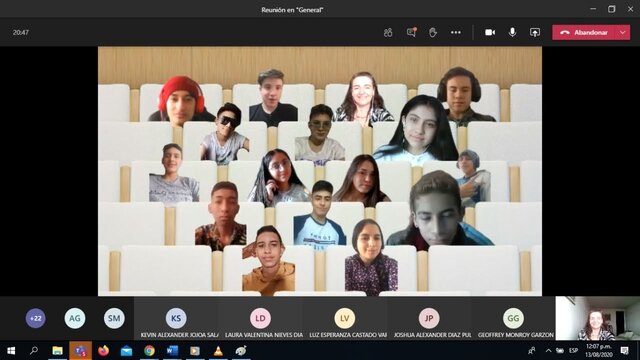640x360 pixels.
Task: Select Joshua Alexander Diaz tile JP
Action: [x=429, y=318]
